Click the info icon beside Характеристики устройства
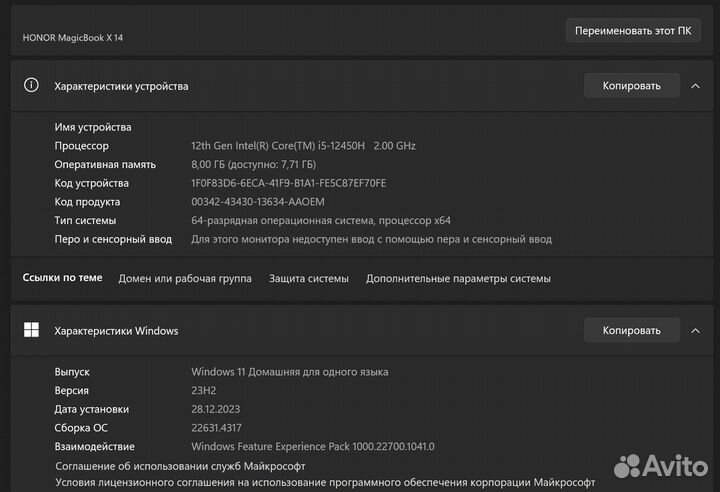The width and height of the screenshot is (720, 492). tap(31, 85)
